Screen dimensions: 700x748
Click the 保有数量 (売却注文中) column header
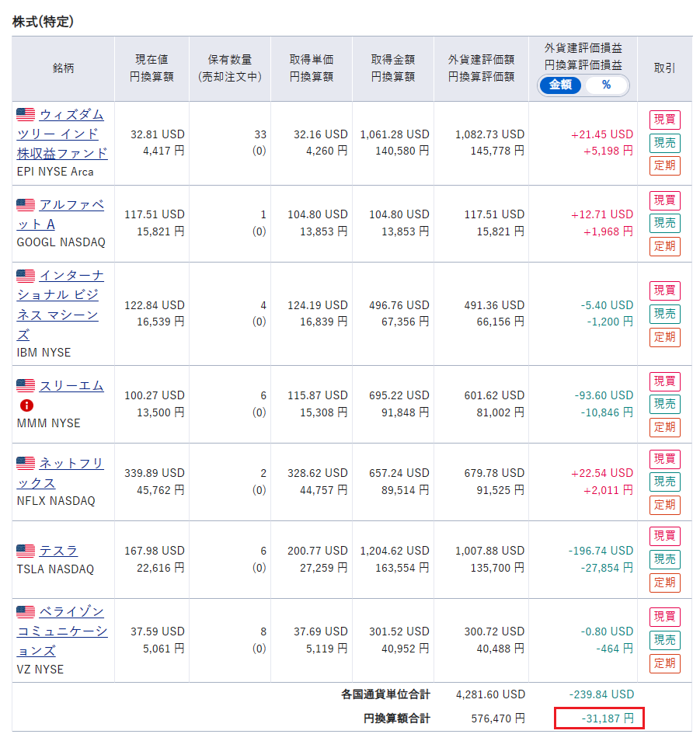[x=230, y=68]
